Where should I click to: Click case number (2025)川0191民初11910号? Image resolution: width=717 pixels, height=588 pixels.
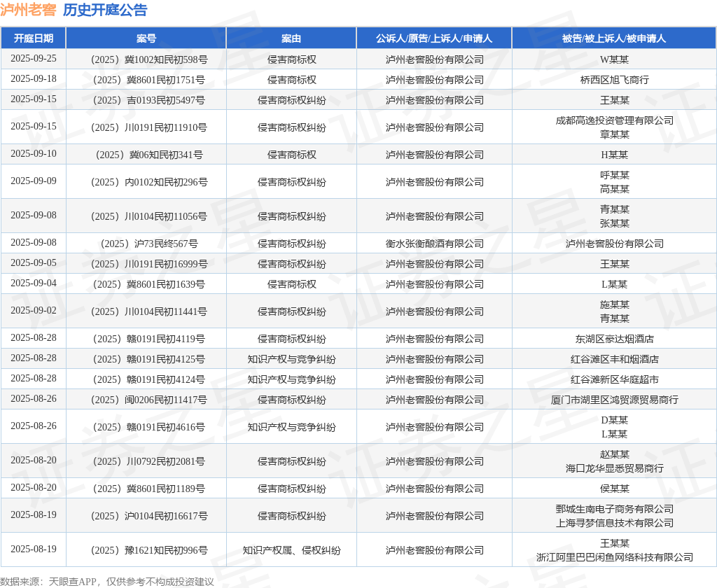click(x=149, y=127)
